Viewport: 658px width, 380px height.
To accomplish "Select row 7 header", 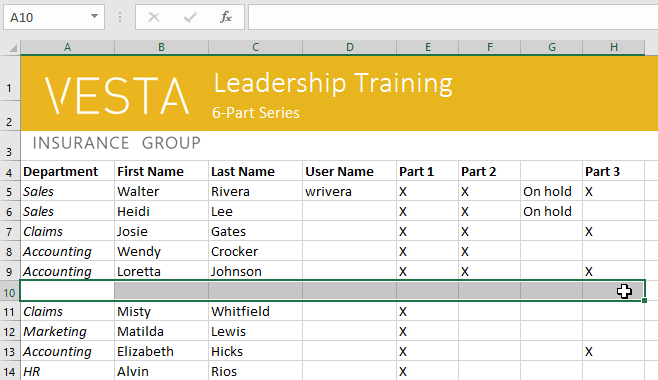I will tap(10, 232).
